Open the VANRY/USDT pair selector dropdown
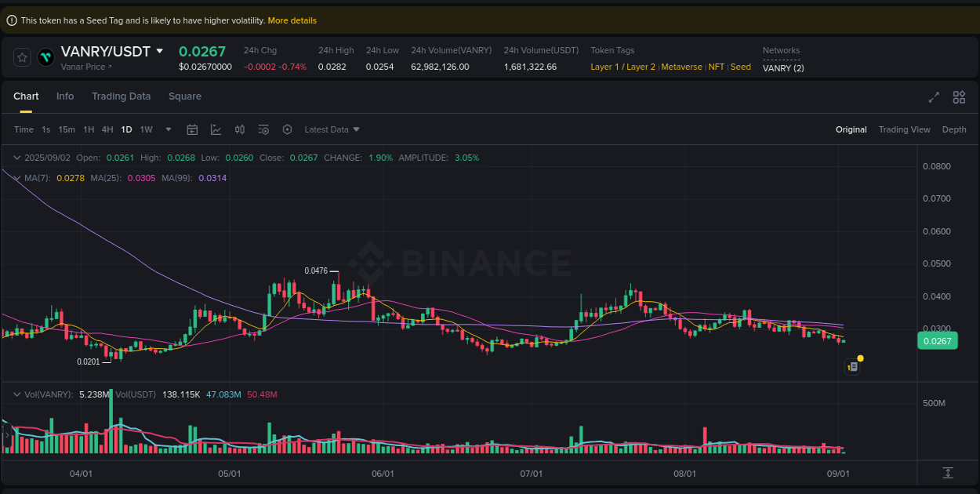980x494 pixels. tap(161, 51)
